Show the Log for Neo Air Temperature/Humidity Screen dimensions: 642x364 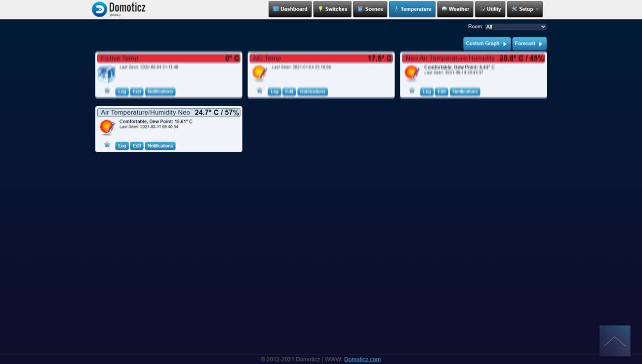point(427,91)
